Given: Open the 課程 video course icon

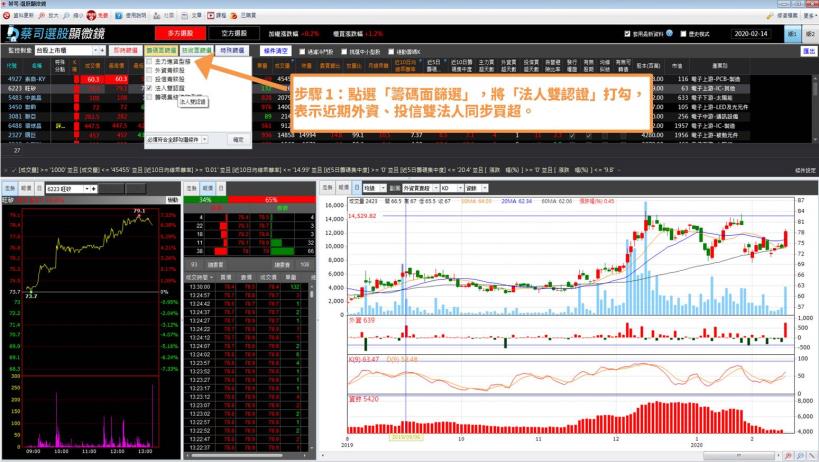Looking at the screenshot, I should coord(210,16).
